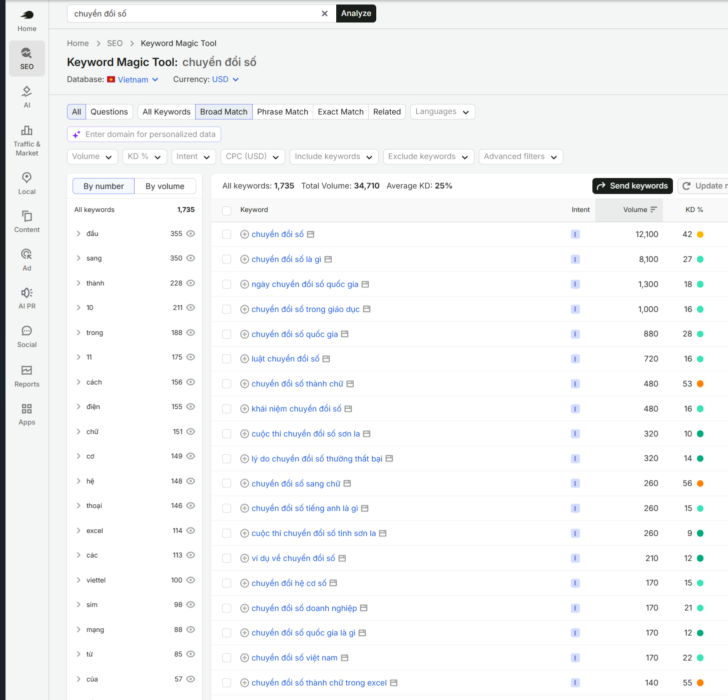728x700 pixels.
Task: Click plus icon beside 'luật chuyển đổi số'
Action: click(245, 358)
